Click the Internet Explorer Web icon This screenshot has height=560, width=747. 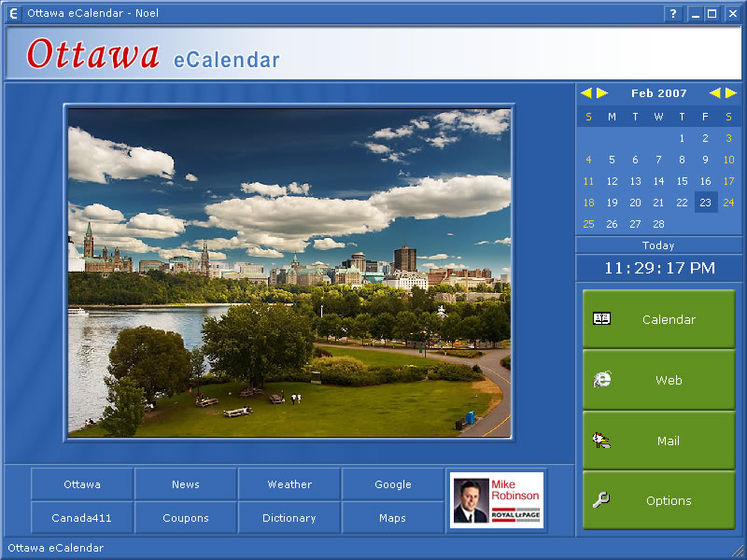[x=601, y=380]
